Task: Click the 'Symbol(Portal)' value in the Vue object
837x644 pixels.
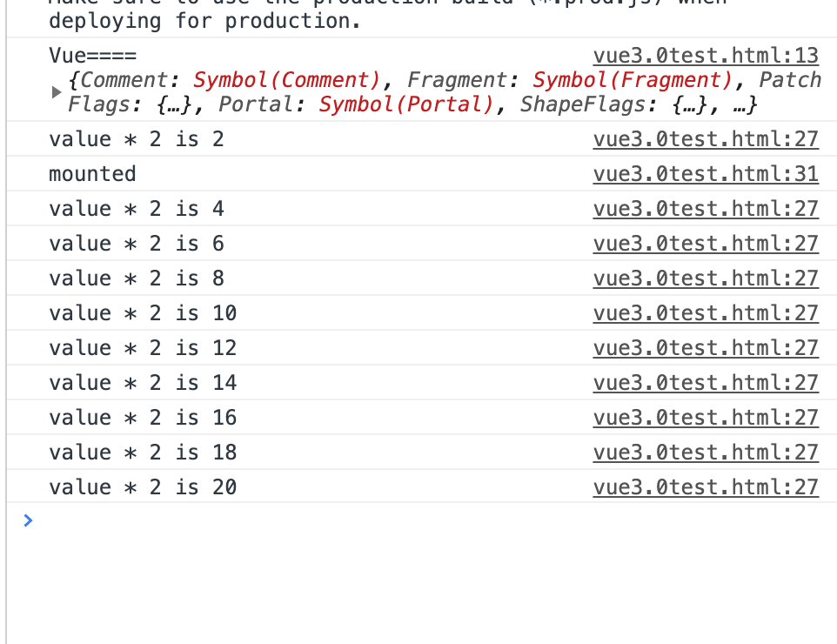Action: pyautogui.click(x=406, y=104)
